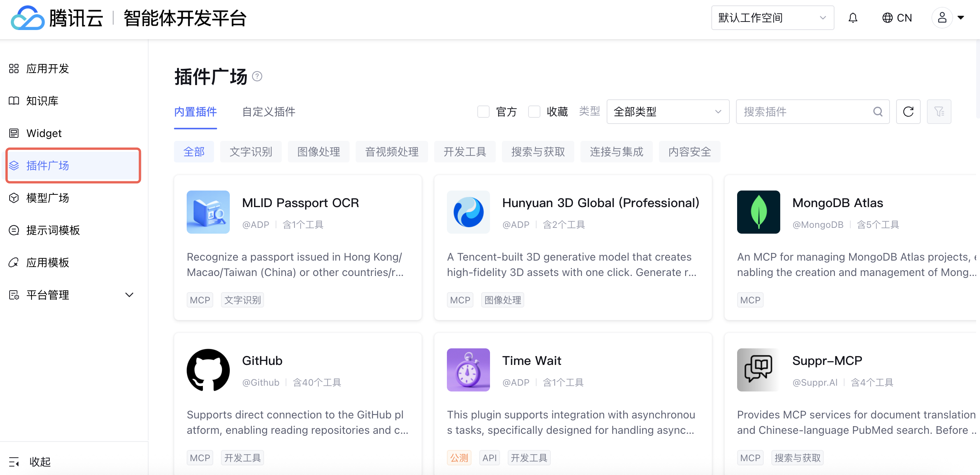The image size is (980, 475).
Task: Switch to the 自定义插件 tab
Action: pyautogui.click(x=269, y=112)
